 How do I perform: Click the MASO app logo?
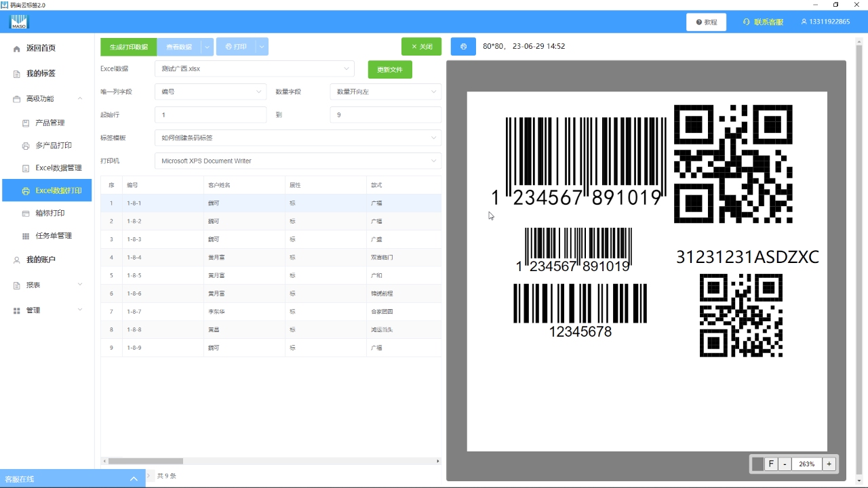click(19, 22)
